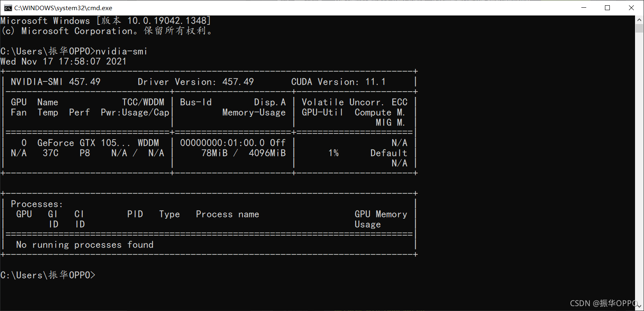Click the GeForce GTX 105... GPU name

[x=84, y=143]
